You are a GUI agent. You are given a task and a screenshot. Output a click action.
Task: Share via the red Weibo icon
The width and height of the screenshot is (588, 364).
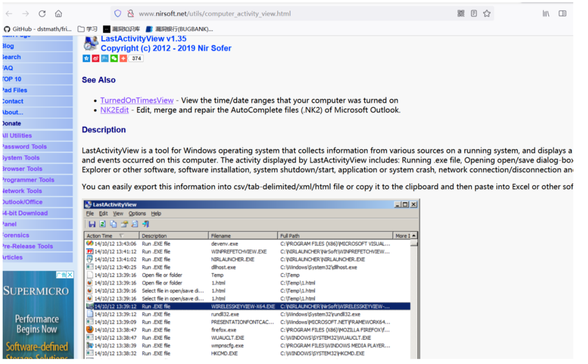click(95, 59)
